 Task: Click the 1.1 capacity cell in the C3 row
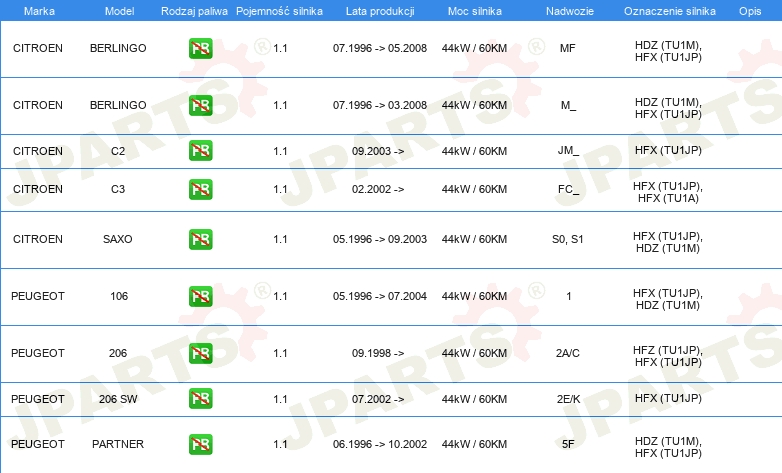coord(280,189)
